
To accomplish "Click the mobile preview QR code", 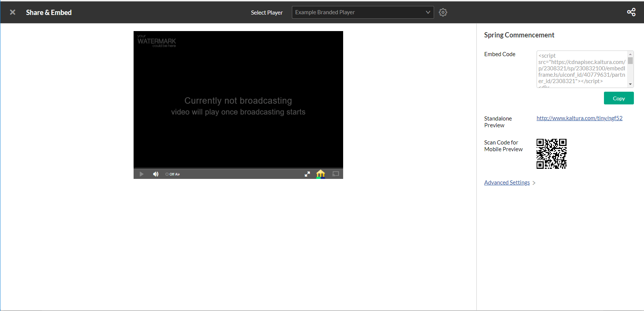I will (552, 154).
